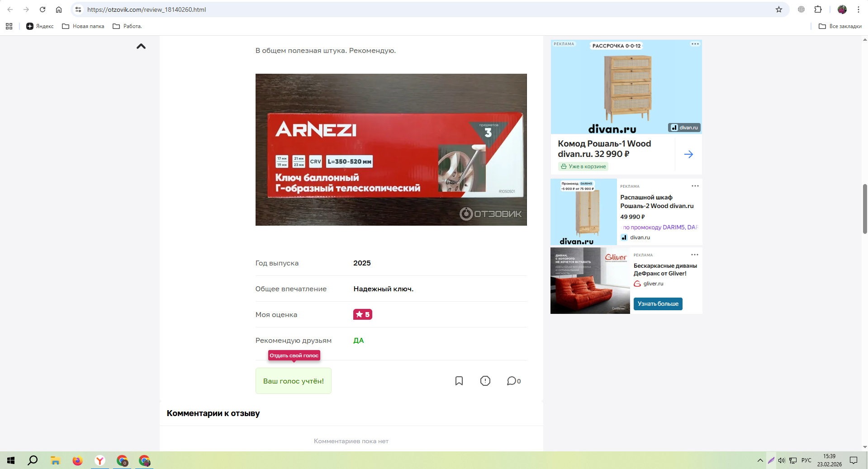Save the review using the bookmark icon
This screenshot has width=868, height=469.
click(459, 381)
